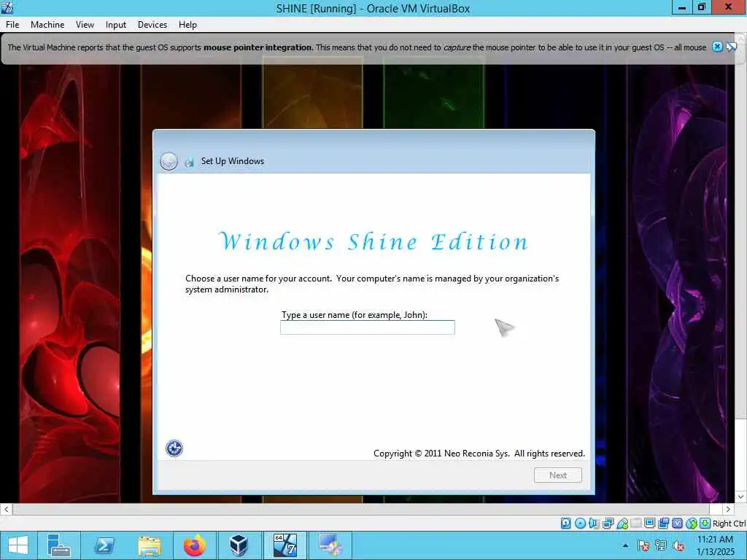Click the muted volume tray icon

coord(678,545)
